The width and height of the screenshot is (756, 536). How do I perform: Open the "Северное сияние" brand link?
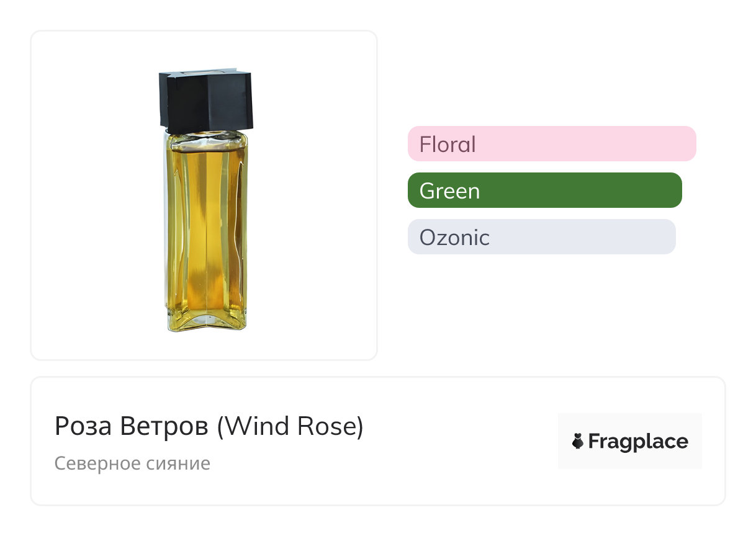[x=132, y=463]
